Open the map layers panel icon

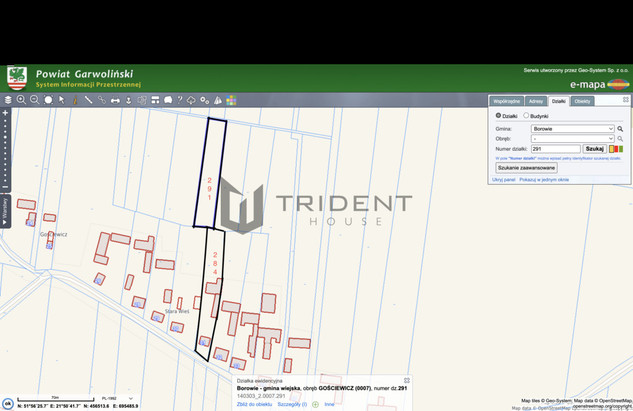point(8,100)
